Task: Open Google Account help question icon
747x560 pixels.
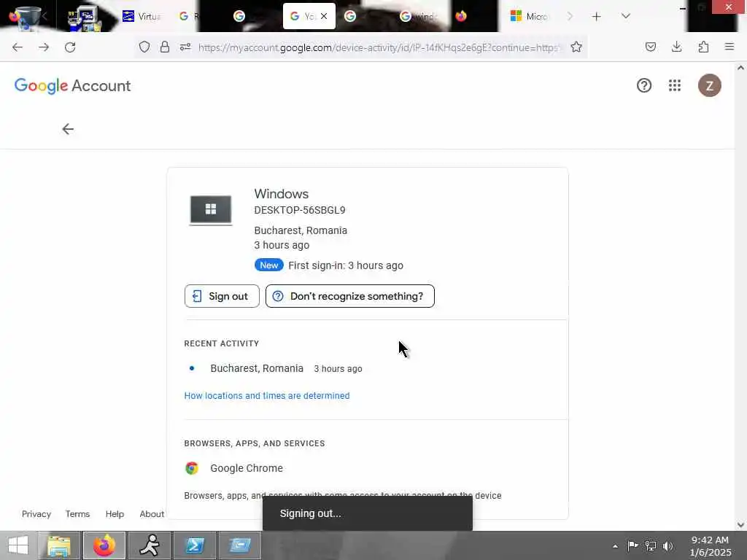Action: click(x=644, y=85)
